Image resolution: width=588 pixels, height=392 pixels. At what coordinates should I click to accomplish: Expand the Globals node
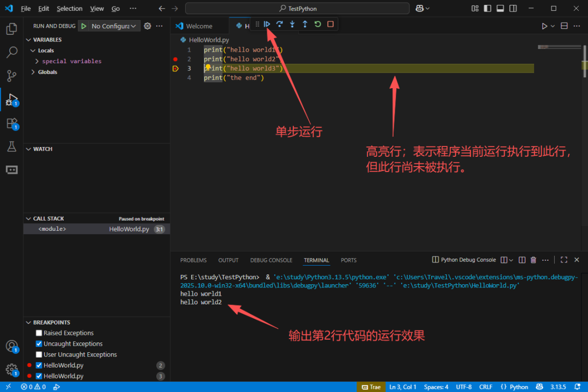click(33, 72)
